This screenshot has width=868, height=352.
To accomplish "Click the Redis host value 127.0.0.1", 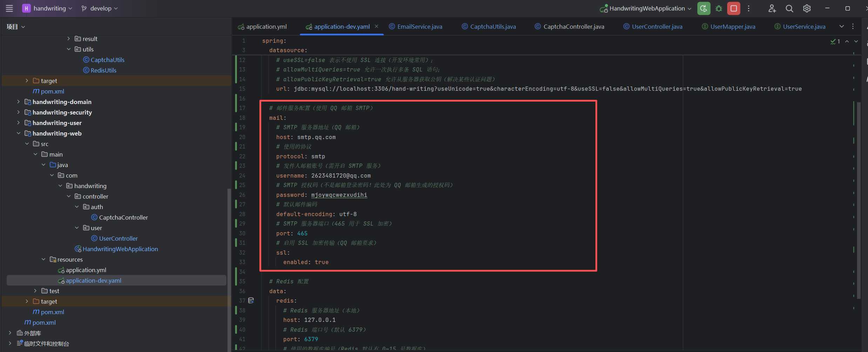I will (320, 320).
